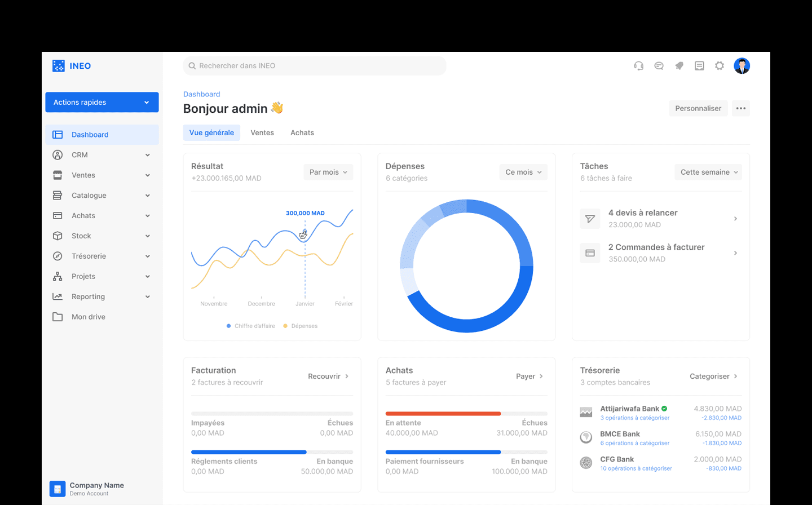The image size is (812, 505).
Task: Expand the Trésorerie sidebar section
Action: click(101, 256)
